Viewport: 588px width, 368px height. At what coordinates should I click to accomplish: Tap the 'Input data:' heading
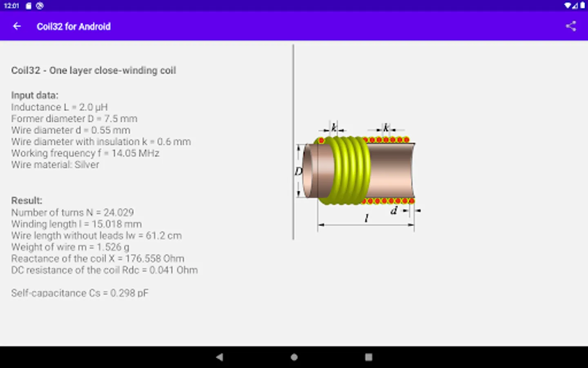tap(35, 95)
